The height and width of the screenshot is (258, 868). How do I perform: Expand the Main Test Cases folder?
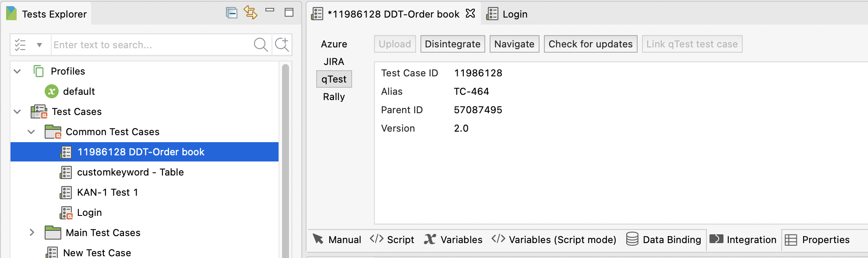(x=32, y=233)
